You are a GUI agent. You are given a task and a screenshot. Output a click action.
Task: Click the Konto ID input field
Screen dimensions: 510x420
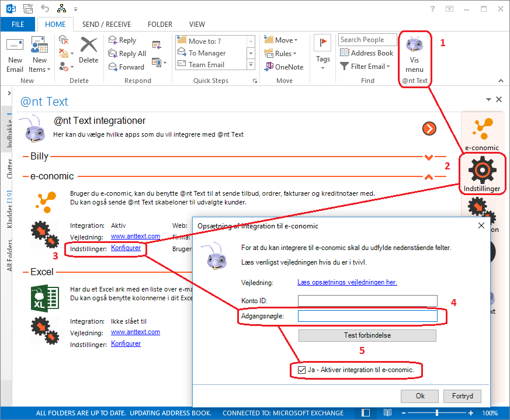367,301
